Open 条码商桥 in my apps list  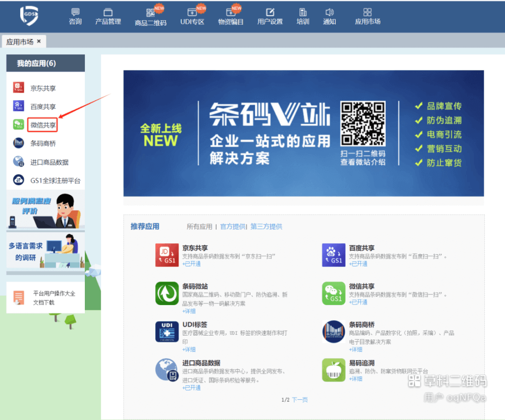click(43, 144)
